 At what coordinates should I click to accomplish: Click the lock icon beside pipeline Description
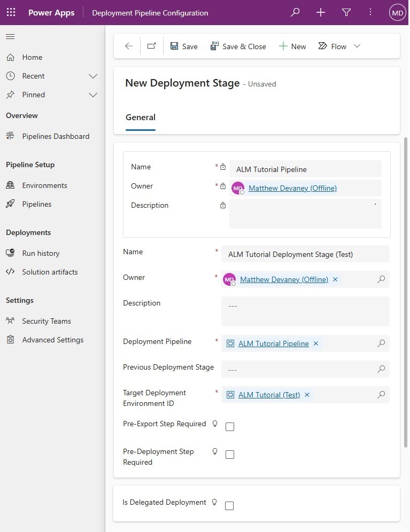[223, 205]
